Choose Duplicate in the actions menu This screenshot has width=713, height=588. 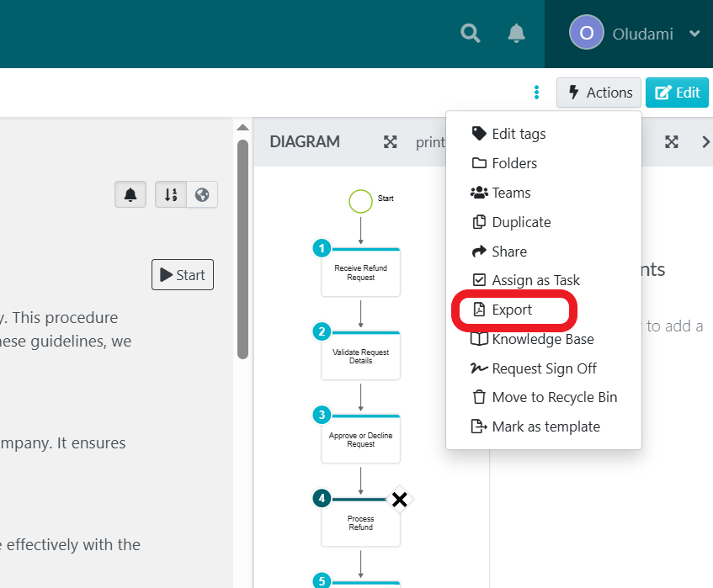(520, 222)
